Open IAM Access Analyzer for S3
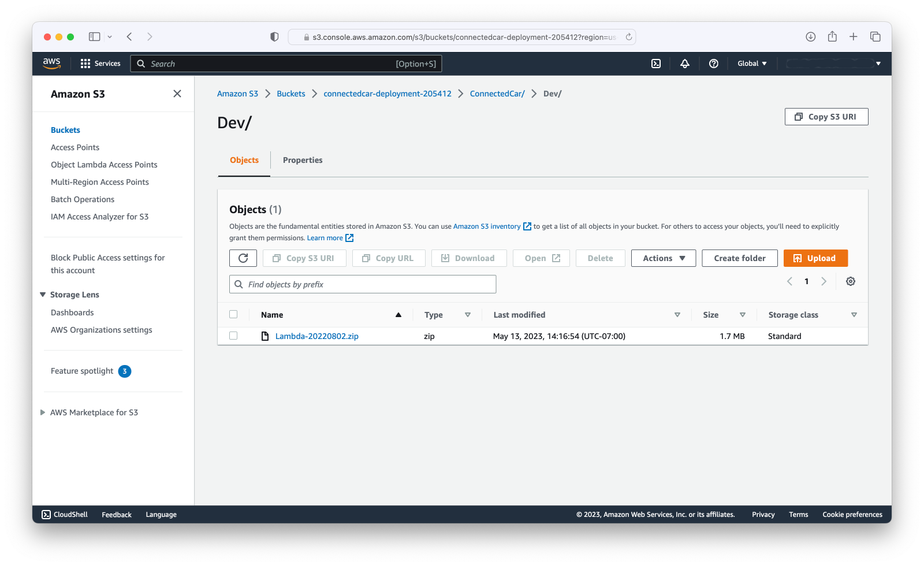This screenshot has width=924, height=566. 99,217
